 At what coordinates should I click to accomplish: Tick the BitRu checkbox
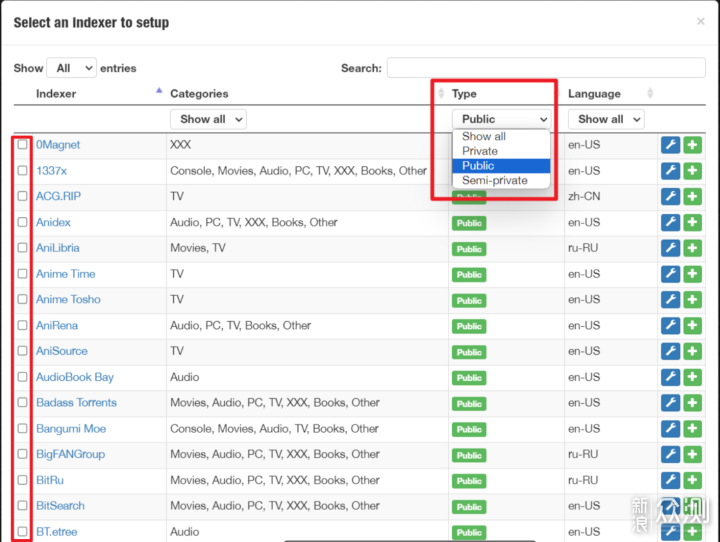pyautogui.click(x=22, y=480)
